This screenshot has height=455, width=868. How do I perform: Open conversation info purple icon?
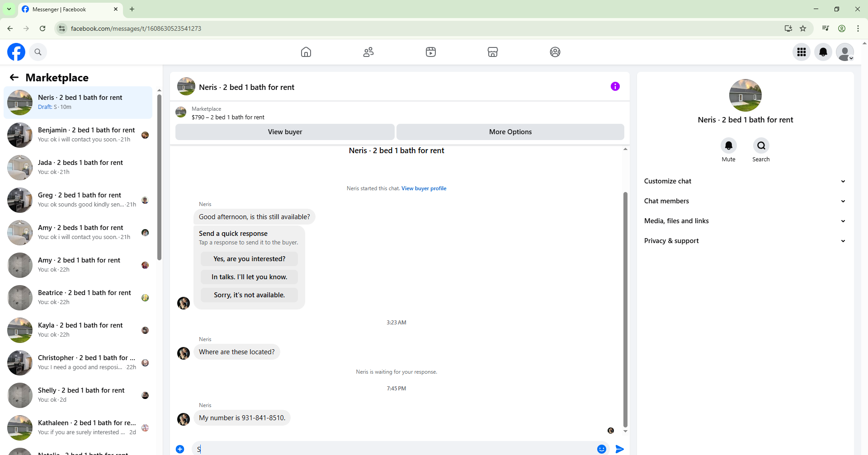pos(615,86)
